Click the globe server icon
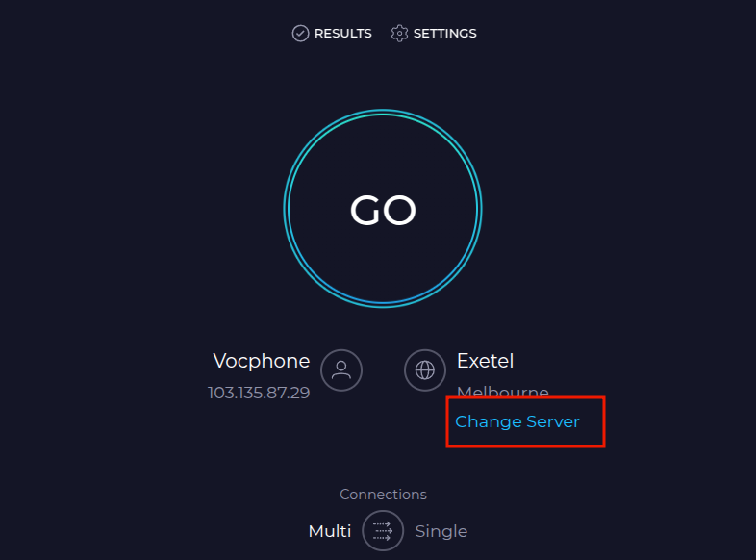This screenshot has height=560, width=756. pos(424,369)
